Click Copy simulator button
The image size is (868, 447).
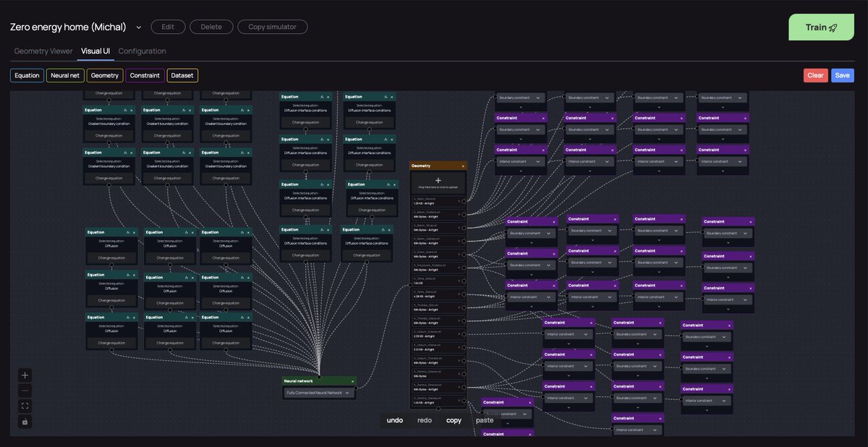(272, 27)
